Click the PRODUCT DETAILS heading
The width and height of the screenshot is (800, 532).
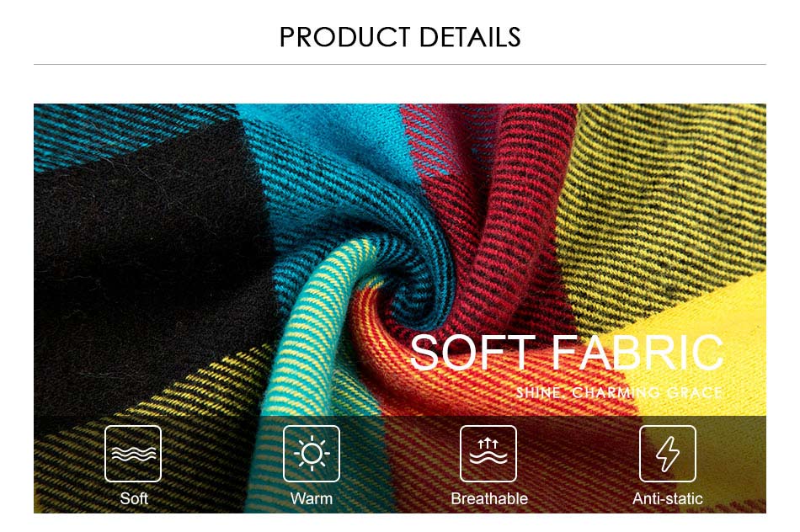(400, 37)
